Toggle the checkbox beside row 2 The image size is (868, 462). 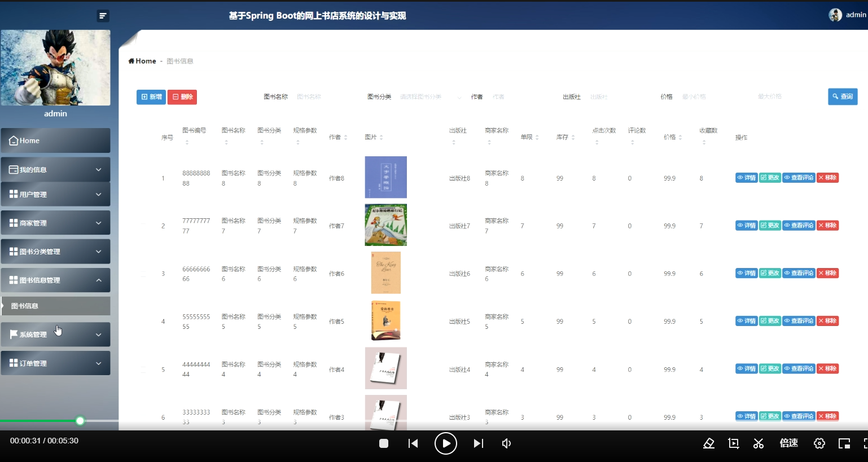pyautogui.click(x=143, y=225)
